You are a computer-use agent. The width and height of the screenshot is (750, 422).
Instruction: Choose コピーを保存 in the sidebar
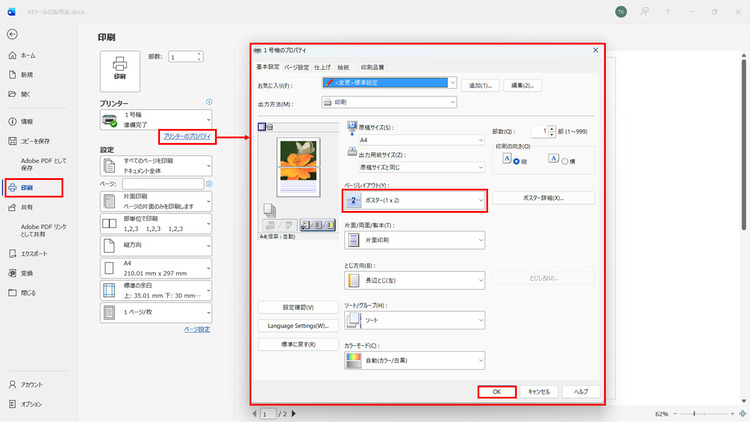pyautogui.click(x=29, y=141)
